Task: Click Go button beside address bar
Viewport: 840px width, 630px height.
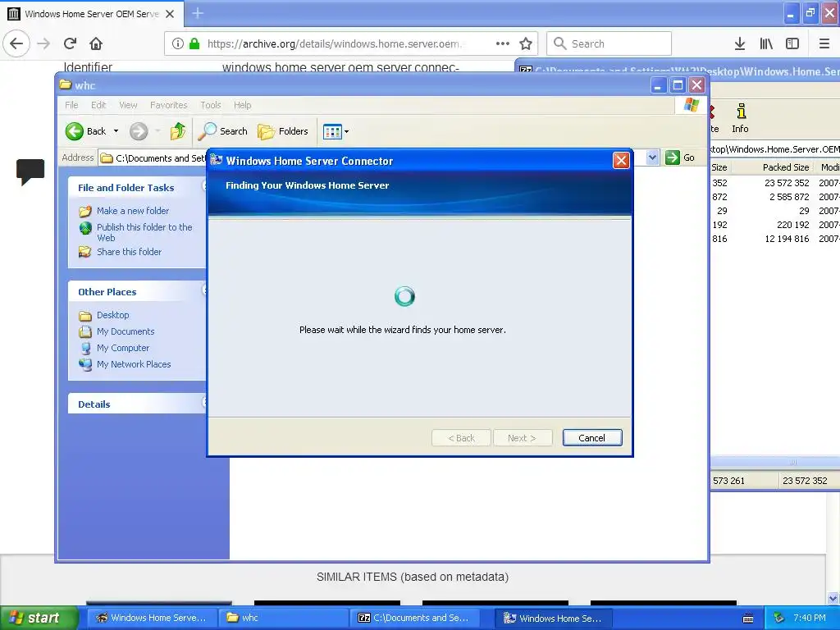Action: click(680, 157)
